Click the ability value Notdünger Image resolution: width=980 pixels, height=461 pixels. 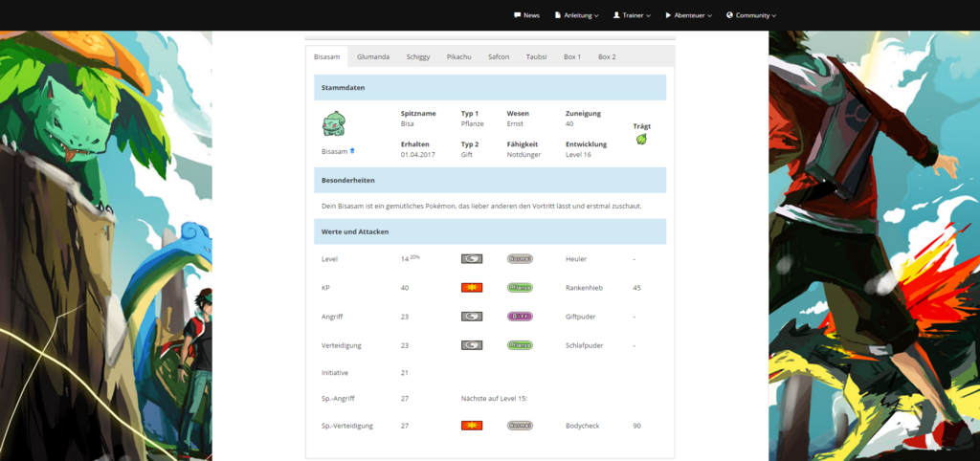point(523,154)
